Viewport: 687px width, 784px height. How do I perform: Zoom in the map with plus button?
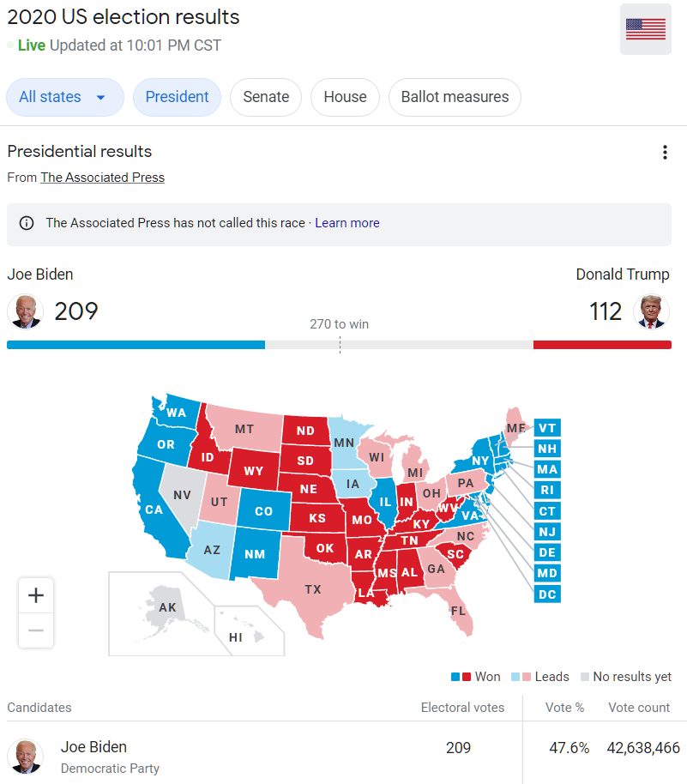[36, 595]
